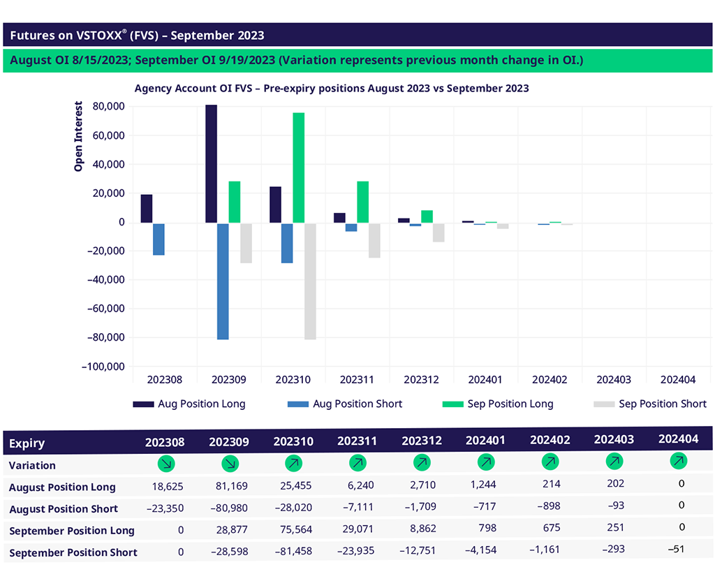Click the green August OI date banner

pos(357,61)
